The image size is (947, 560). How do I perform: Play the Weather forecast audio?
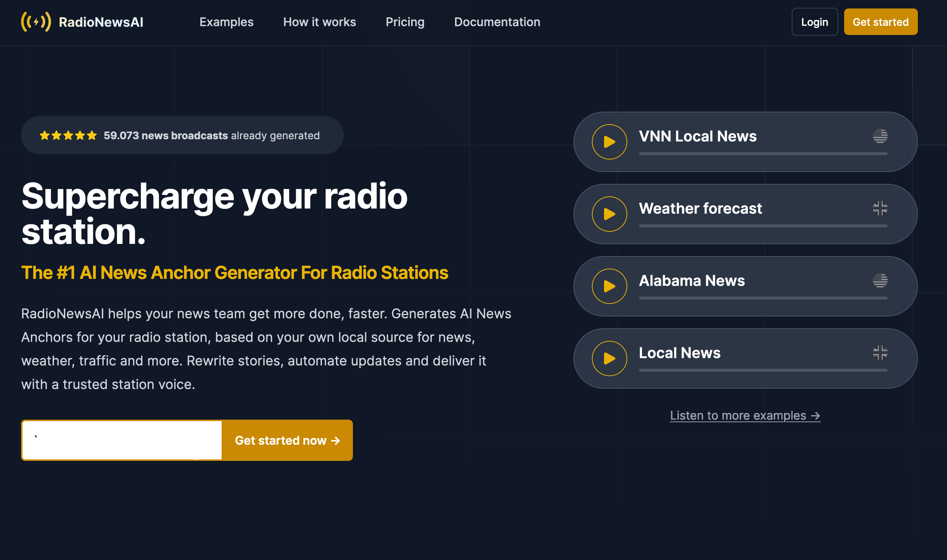click(609, 214)
